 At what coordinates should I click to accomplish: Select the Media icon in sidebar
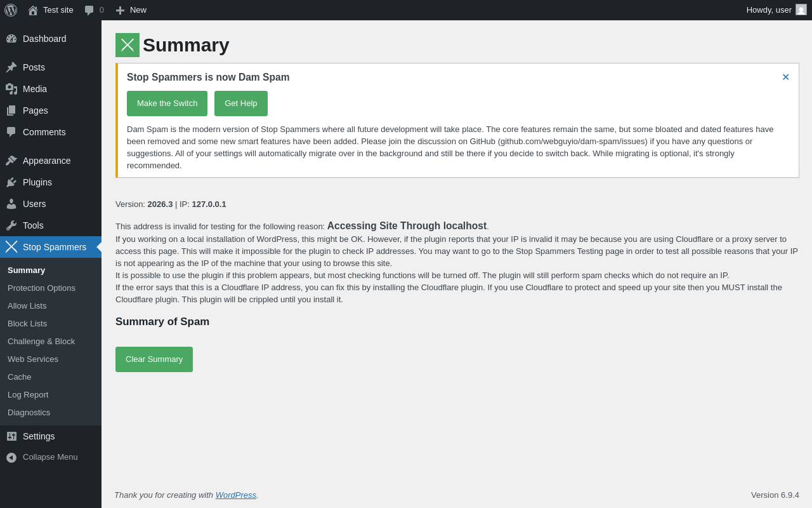coord(11,89)
